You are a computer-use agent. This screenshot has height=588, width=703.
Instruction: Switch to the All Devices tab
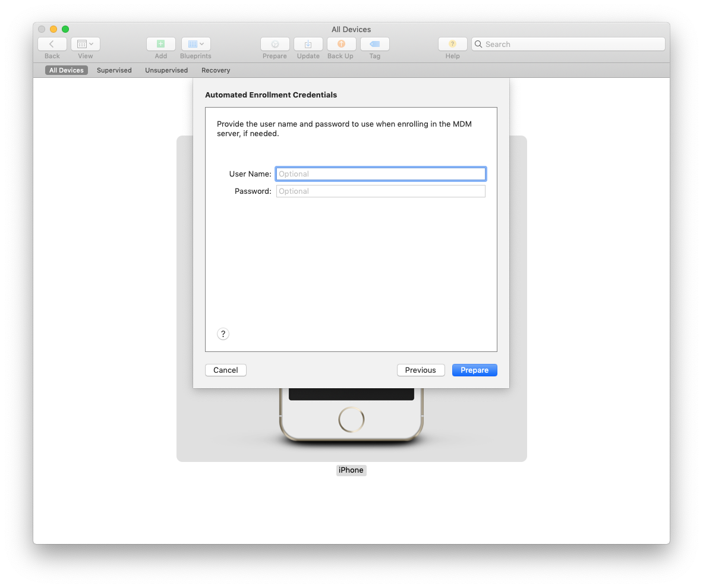67,70
